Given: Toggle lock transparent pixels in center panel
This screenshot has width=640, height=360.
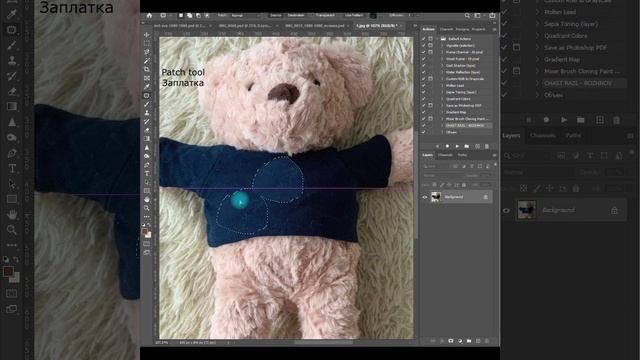Looking at the screenshot, I should click(434, 185).
